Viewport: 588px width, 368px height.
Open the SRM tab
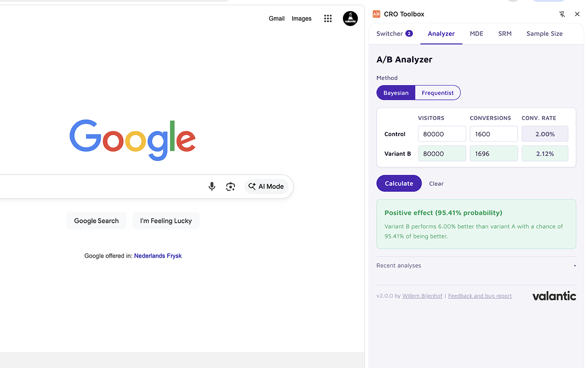pyautogui.click(x=505, y=34)
